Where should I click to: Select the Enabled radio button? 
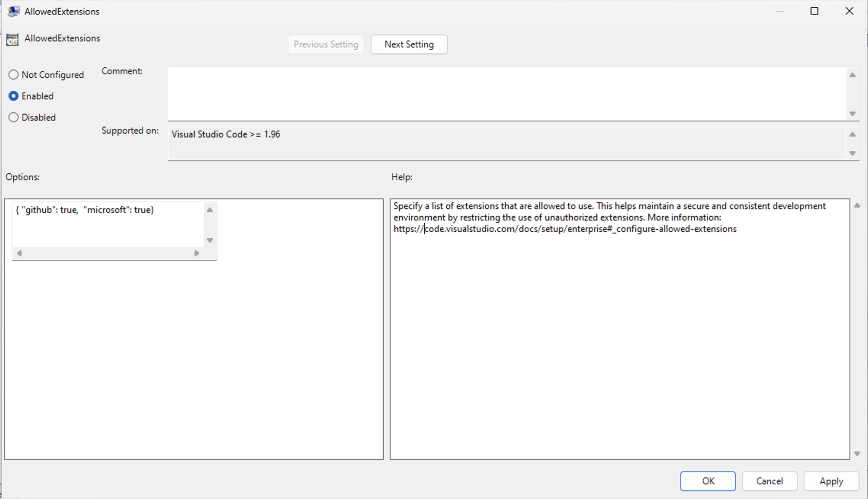13,96
